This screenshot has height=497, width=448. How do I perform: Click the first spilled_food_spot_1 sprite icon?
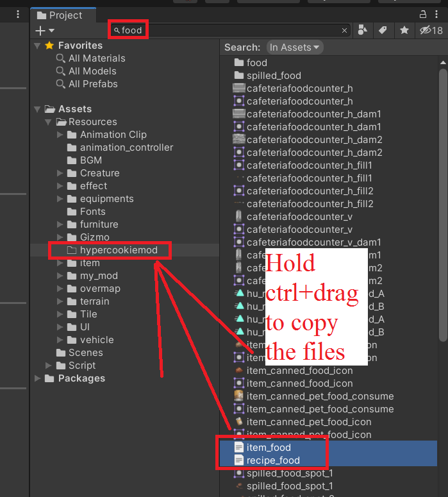[239, 473]
